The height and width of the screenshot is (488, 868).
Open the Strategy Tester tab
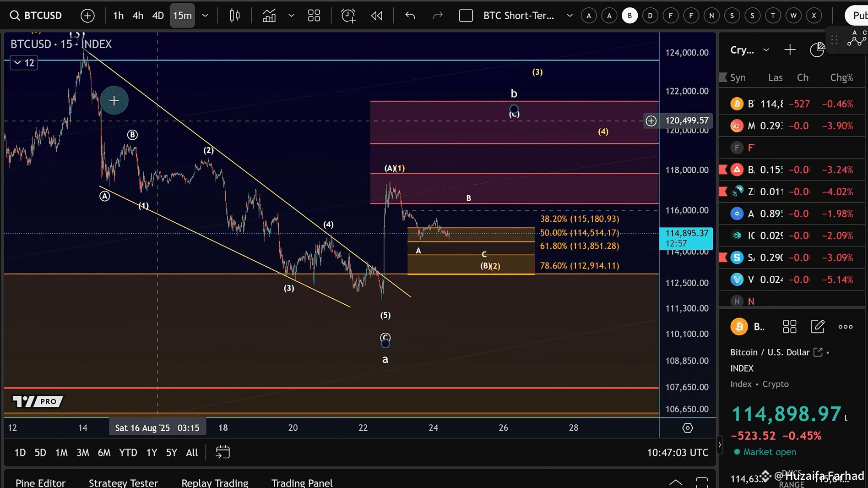click(x=123, y=483)
